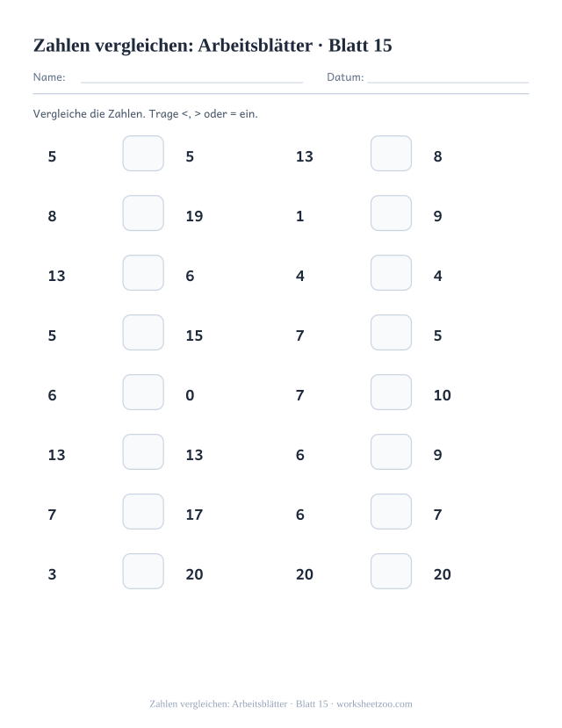Select the answer box between 6 and 0
Image resolution: width=562 pixels, height=728 pixels.
pyautogui.click(x=143, y=393)
